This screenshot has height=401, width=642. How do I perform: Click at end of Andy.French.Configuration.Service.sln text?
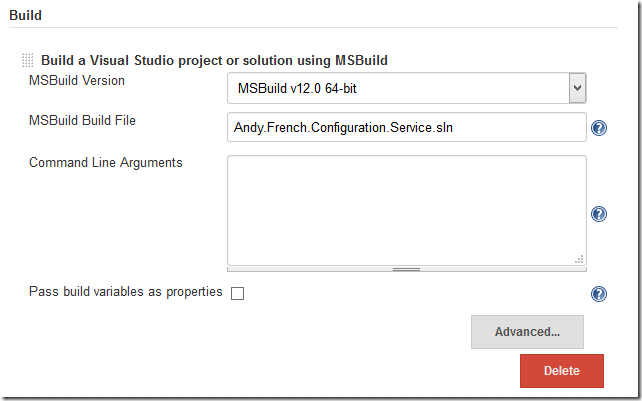(x=455, y=128)
